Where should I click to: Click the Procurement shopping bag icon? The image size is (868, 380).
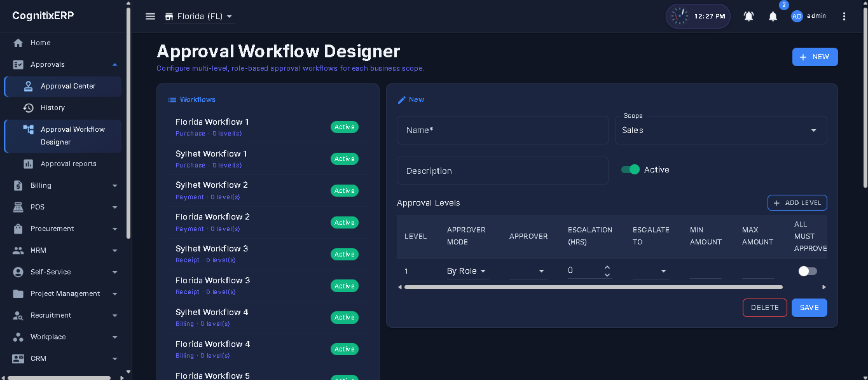[18, 229]
